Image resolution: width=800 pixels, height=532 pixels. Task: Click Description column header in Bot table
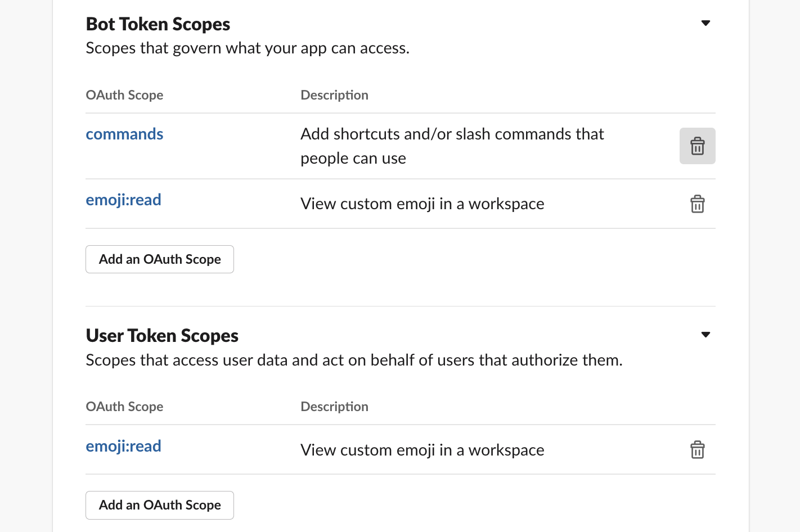tap(334, 95)
